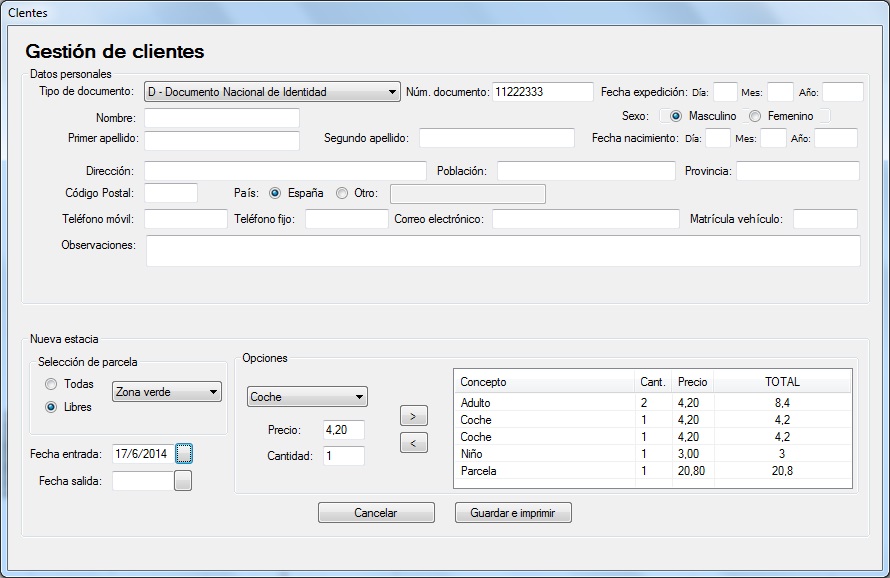This screenshot has height=578, width=890.
Task: Select the Parcela row in the table
Action: click(653, 471)
